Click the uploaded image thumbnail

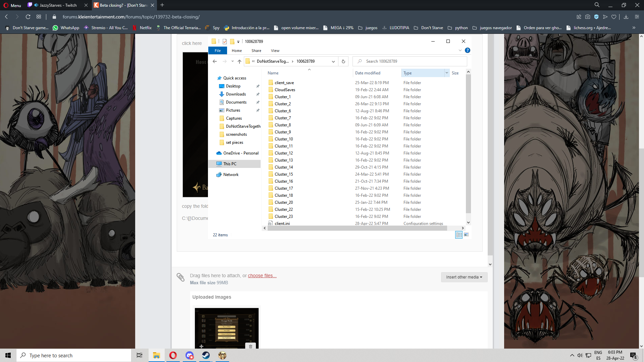tap(226, 327)
